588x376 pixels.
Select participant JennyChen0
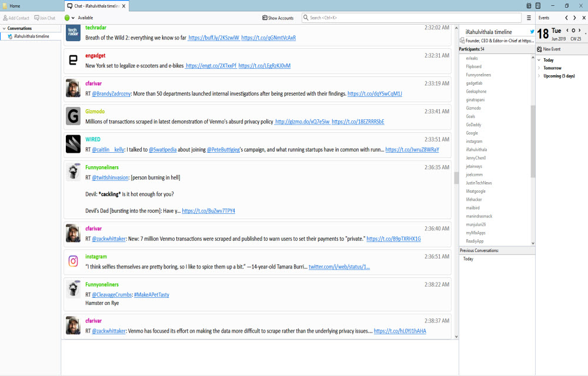pyautogui.click(x=476, y=158)
